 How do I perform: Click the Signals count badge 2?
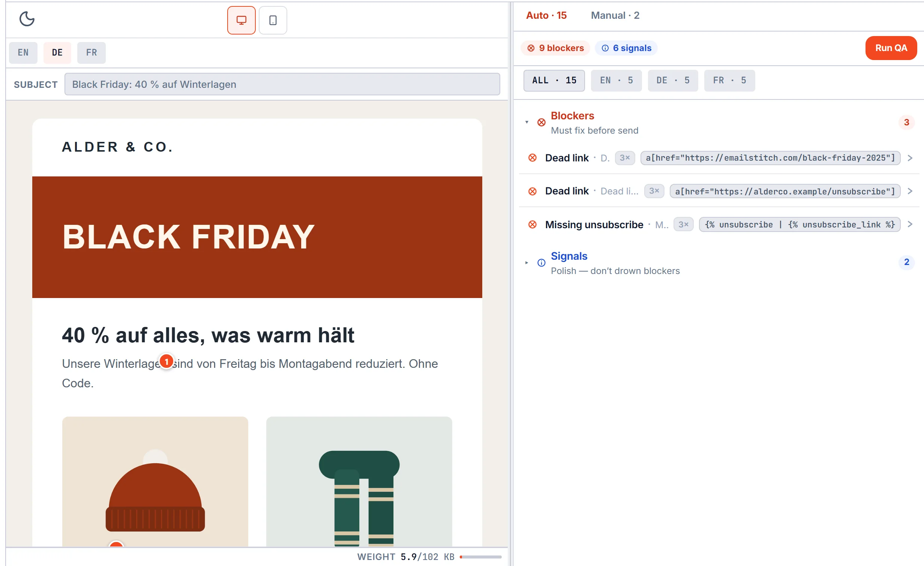pyautogui.click(x=906, y=262)
